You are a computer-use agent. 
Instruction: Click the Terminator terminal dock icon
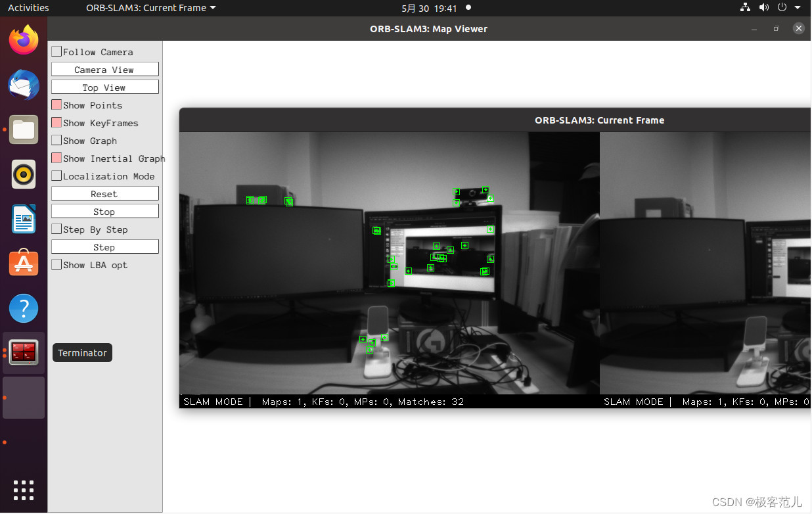click(x=24, y=353)
